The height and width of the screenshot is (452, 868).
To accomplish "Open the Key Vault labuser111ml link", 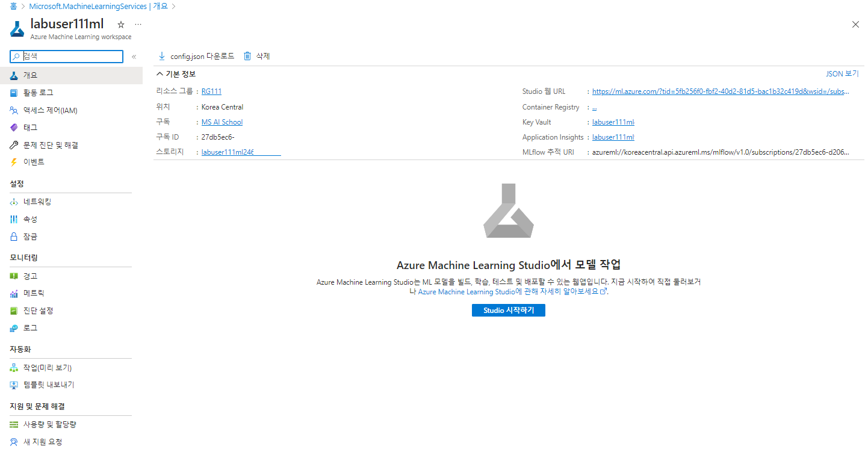I will [x=613, y=122].
